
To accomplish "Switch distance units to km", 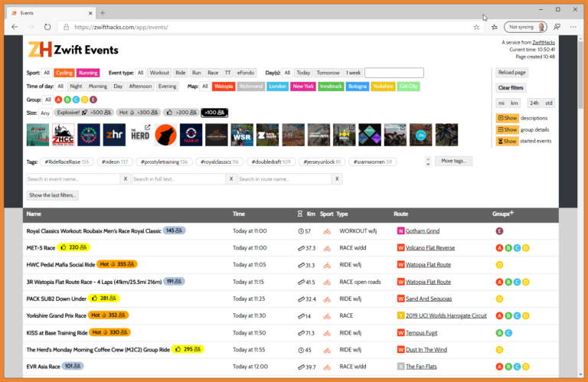I will pyautogui.click(x=514, y=103).
